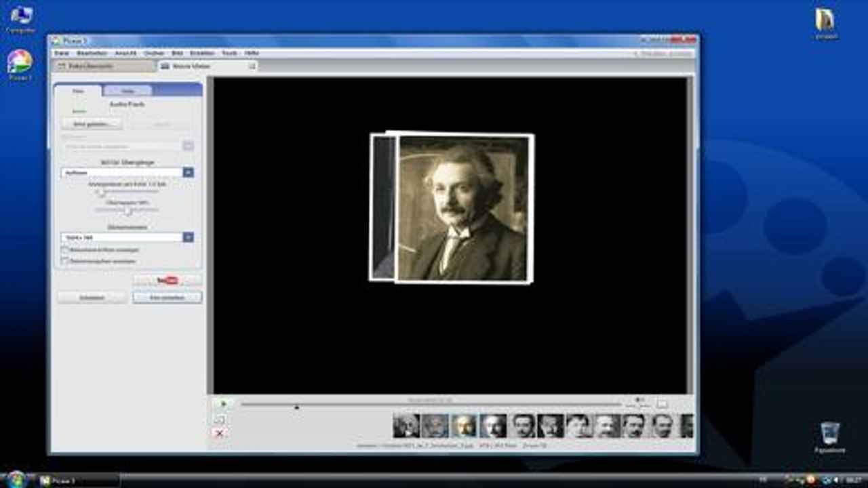Click the portrait photo in the preview
The width and height of the screenshot is (868, 488).
[463, 207]
